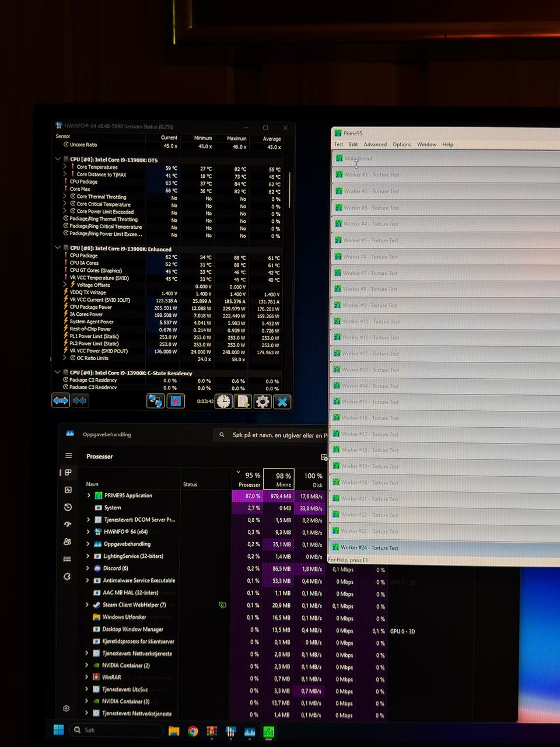Image resolution: width=560 pixels, height=747 pixels.
Task: Open Prime95 Help menu
Action: (x=447, y=144)
